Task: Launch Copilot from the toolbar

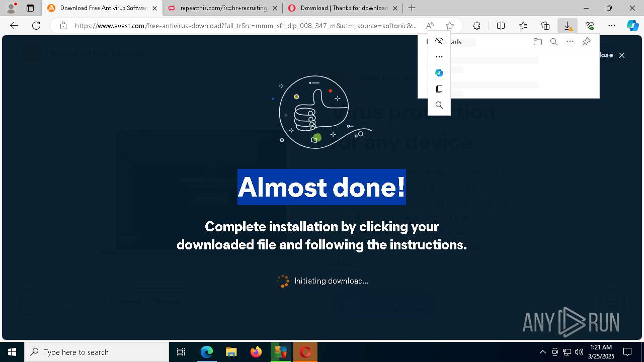Action: click(632, 26)
